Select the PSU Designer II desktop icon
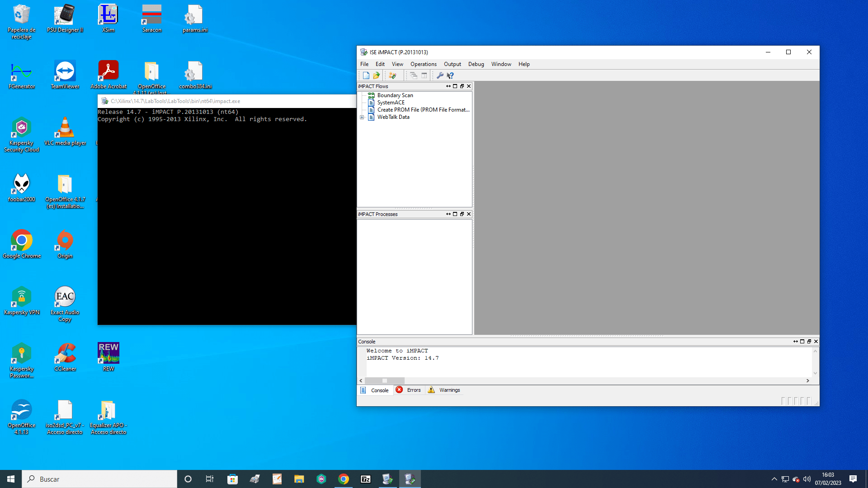This screenshot has width=868, height=488. [x=65, y=19]
